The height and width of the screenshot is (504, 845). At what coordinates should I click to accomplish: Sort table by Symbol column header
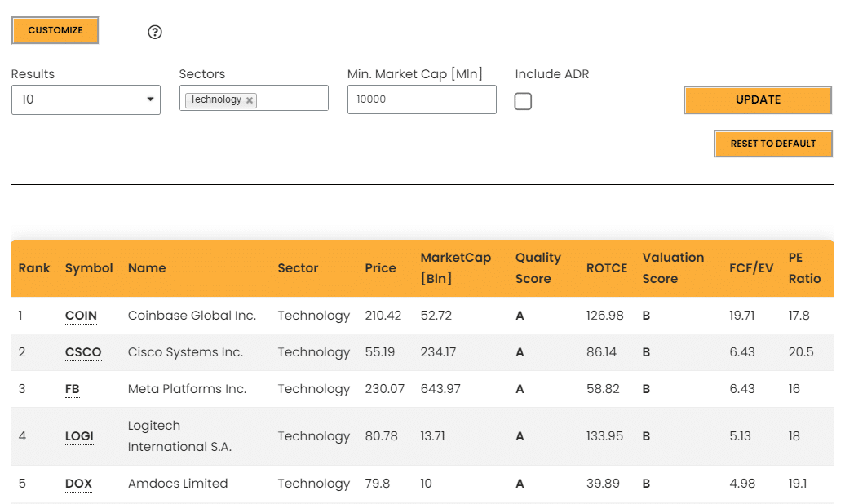click(x=89, y=267)
